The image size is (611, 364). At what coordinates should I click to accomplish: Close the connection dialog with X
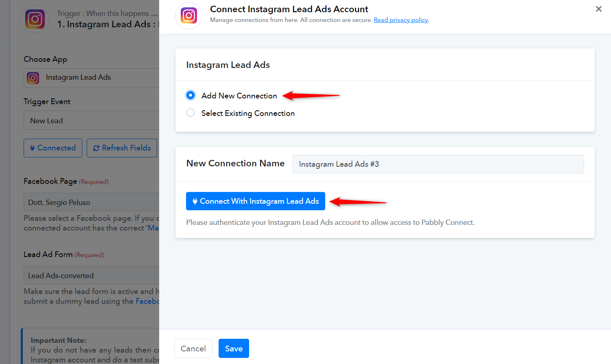(598, 9)
